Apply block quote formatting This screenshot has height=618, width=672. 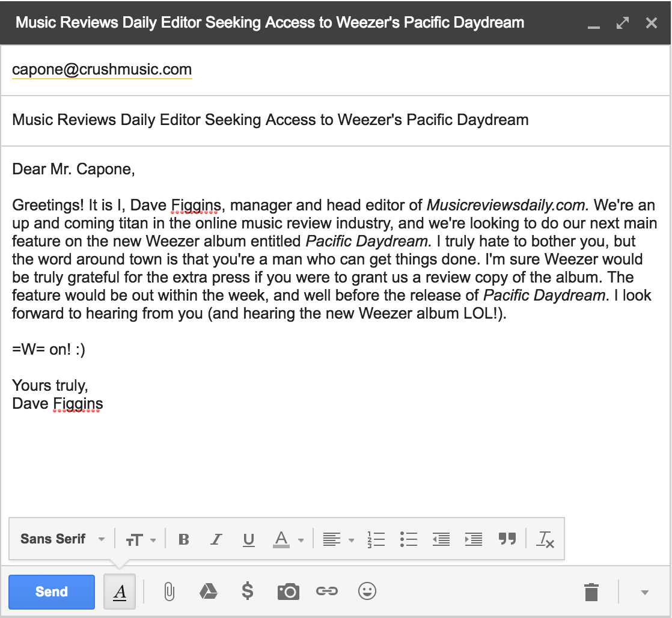(x=507, y=539)
